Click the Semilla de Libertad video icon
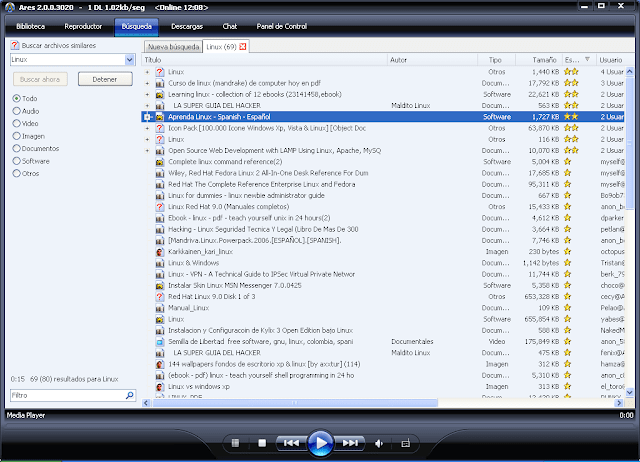 pyautogui.click(x=160, y=342)
